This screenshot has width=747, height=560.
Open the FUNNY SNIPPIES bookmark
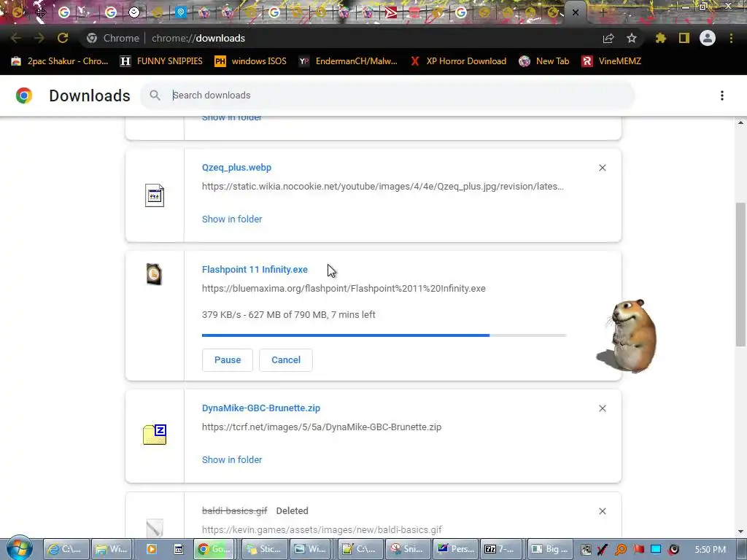(x=161, y=61)
